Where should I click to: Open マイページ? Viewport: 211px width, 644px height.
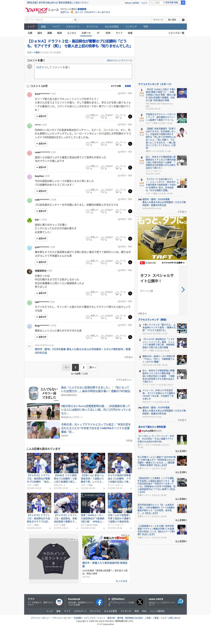[158, 20]
